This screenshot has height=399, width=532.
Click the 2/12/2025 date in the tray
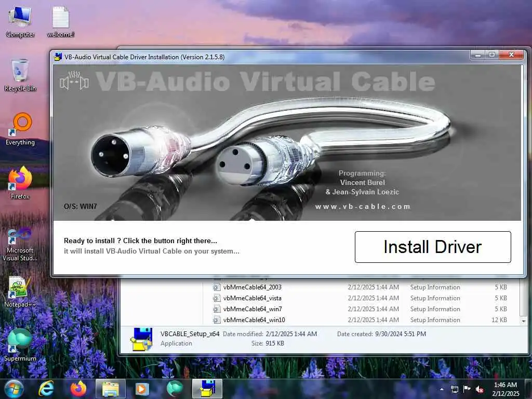tap(506, 394)
